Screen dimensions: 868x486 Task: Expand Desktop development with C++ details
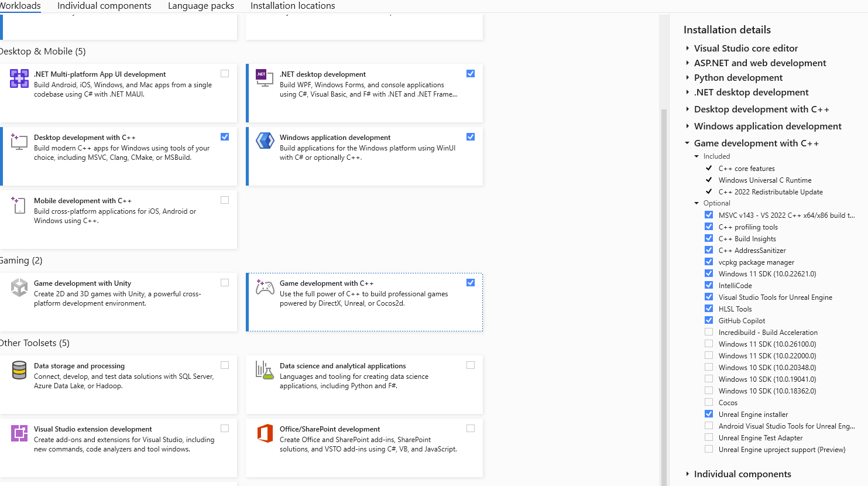click(x=688, y=109)
